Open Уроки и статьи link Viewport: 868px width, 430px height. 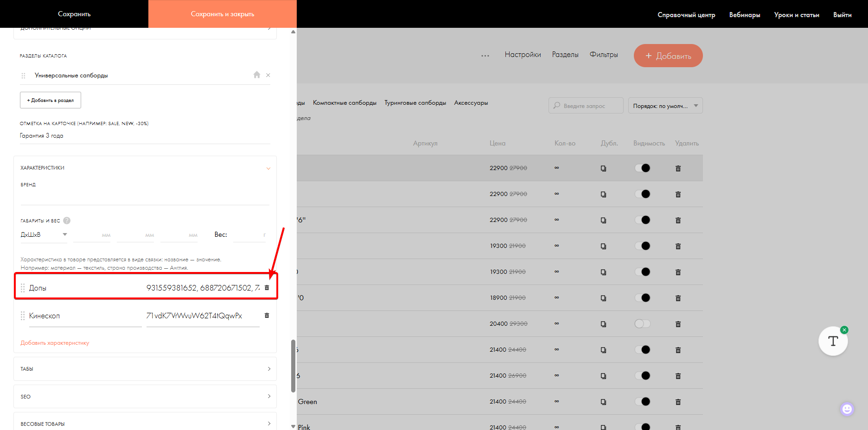pyautogui.click(x=797, y=15)
